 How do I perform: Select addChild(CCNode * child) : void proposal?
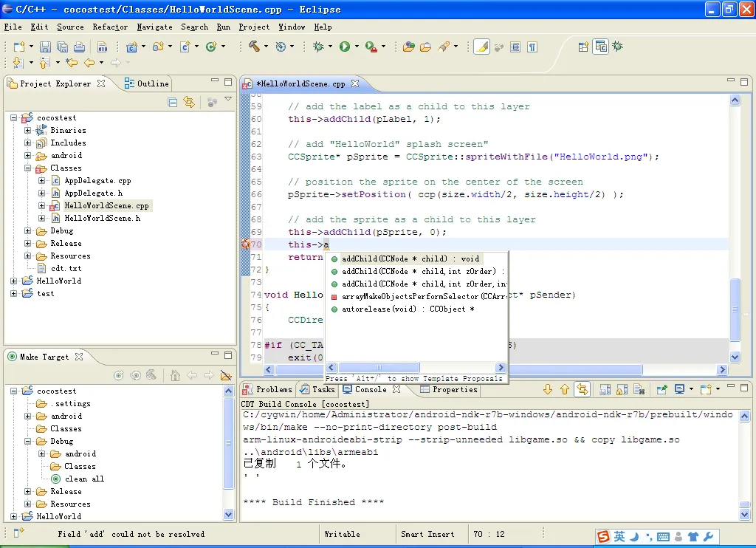coord(417,258)
